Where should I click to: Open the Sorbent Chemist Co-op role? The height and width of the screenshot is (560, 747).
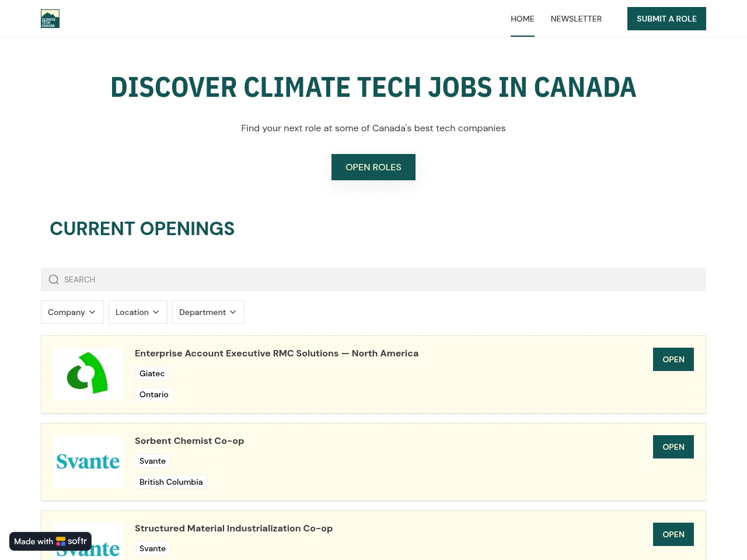pyautogui.click(x=673, y=447)
